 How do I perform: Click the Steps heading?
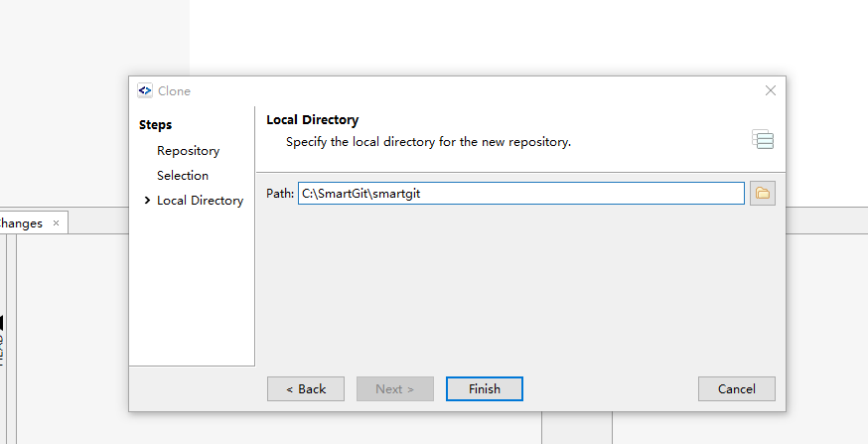coord(155,125)
